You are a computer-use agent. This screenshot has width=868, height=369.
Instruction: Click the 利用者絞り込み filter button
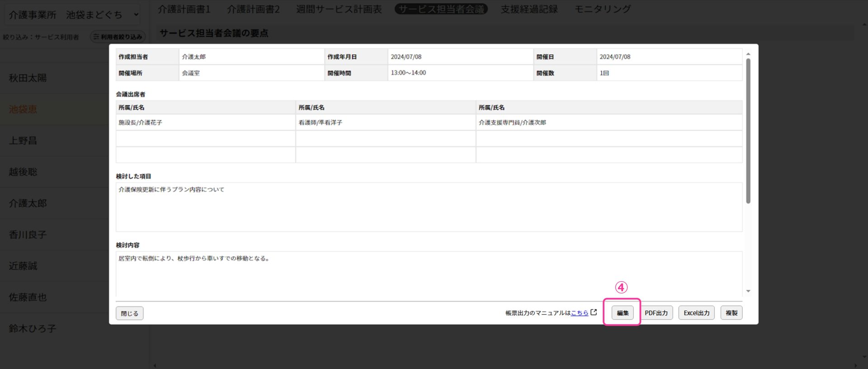pyautogui.click(x=118, y=37)
